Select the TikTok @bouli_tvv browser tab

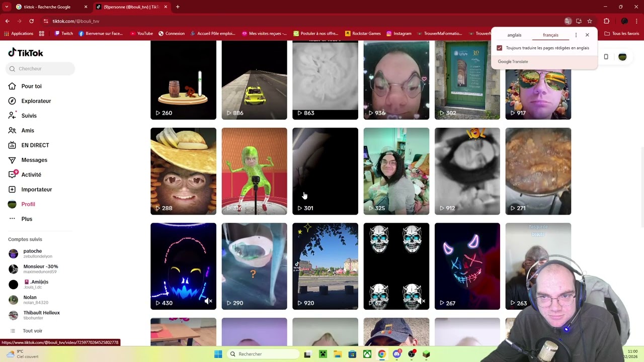pyautogui.click(x=131, y=7)
